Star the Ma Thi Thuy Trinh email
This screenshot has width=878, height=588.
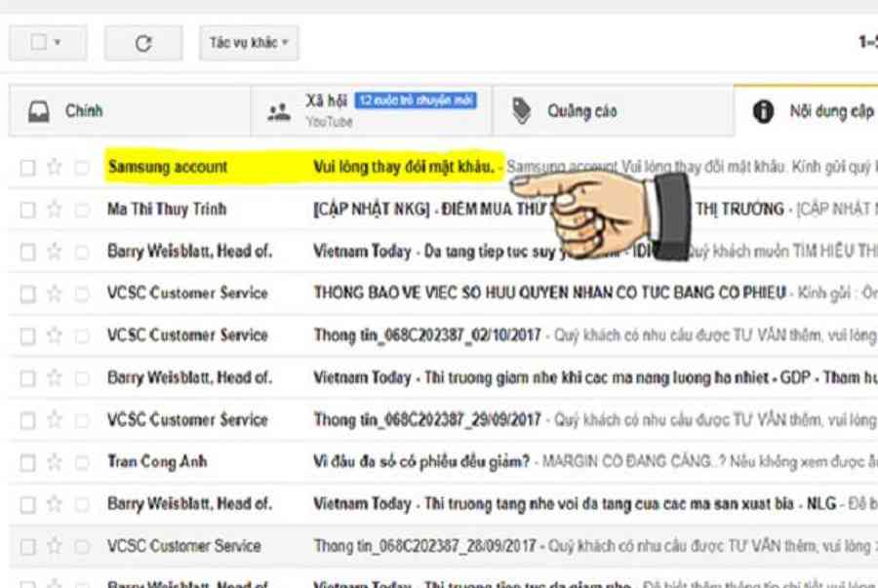point(55,209)
